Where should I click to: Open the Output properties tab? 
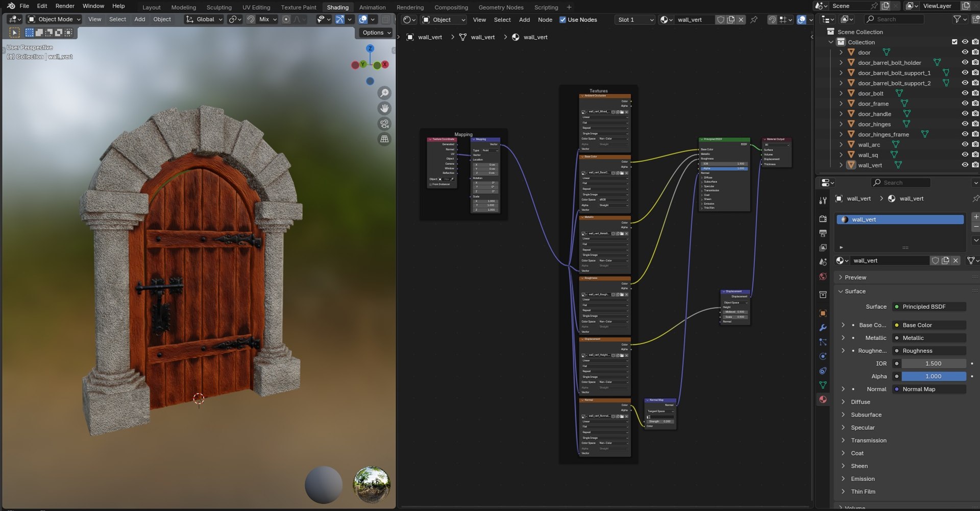click(x=823, y=233)
